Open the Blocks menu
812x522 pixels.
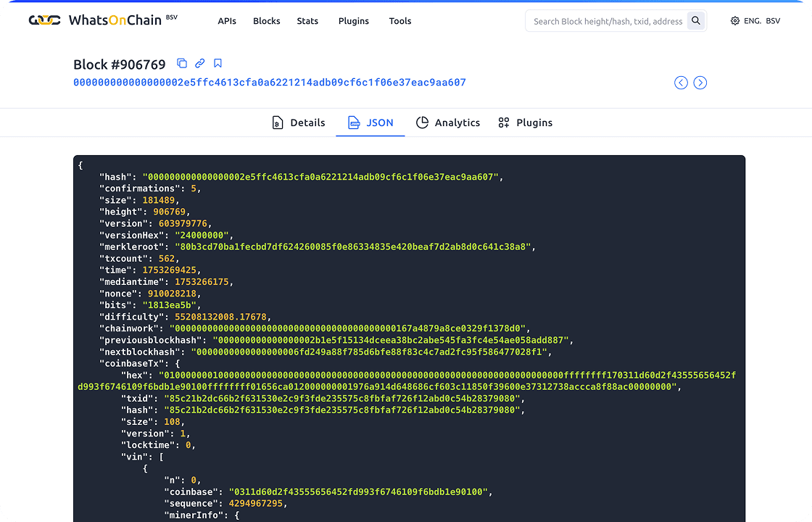(x=266, y=21)
